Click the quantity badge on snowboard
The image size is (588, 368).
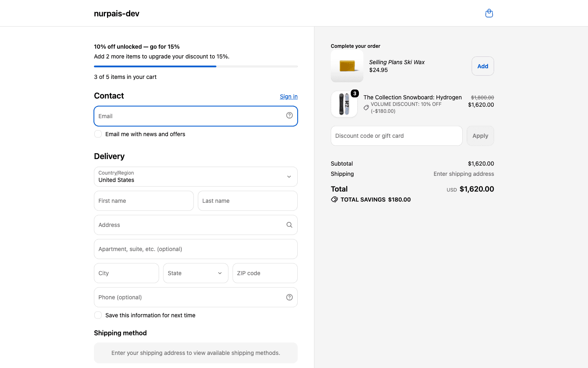coord(355,94)
